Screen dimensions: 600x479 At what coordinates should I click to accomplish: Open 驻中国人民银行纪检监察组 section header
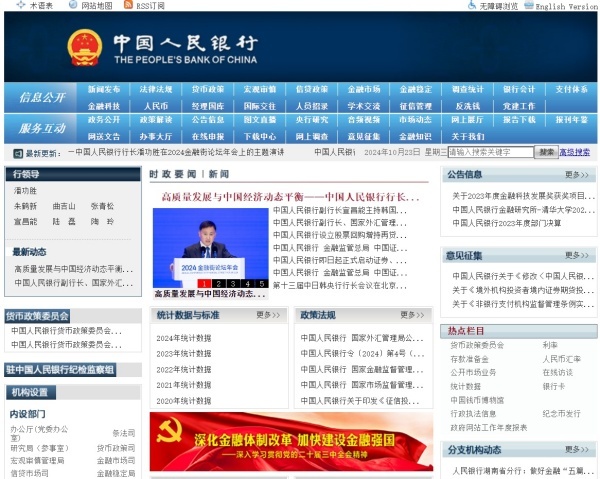point(60,370)
